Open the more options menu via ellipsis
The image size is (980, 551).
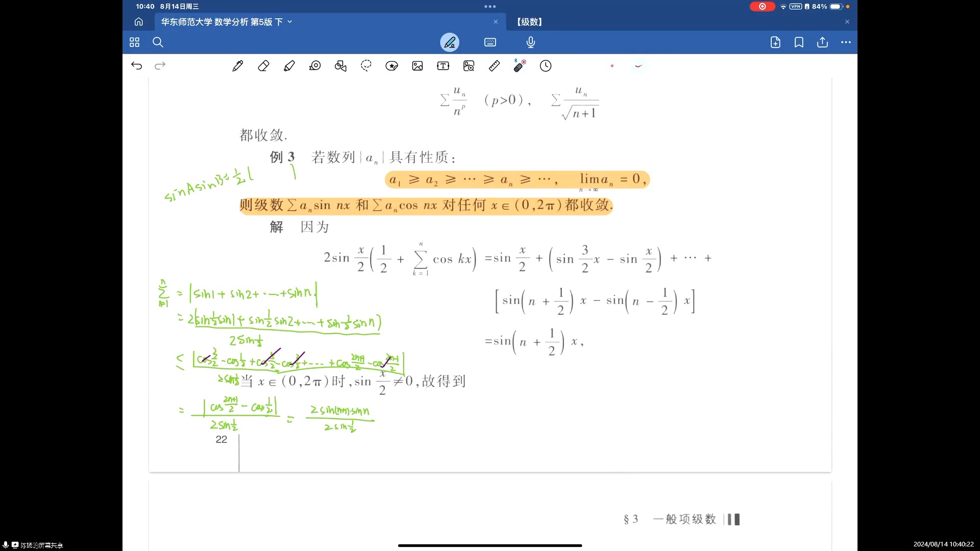(846, 42)
